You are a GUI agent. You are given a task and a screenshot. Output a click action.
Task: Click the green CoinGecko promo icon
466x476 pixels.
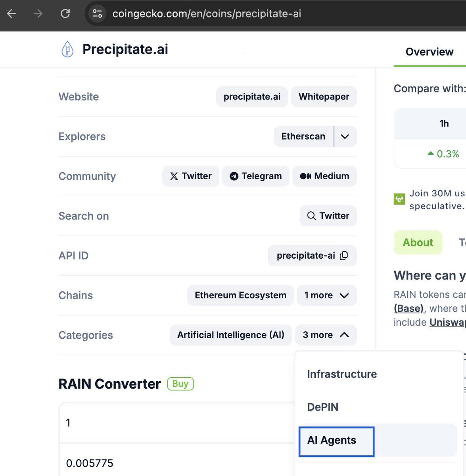[x=399, y=199]
